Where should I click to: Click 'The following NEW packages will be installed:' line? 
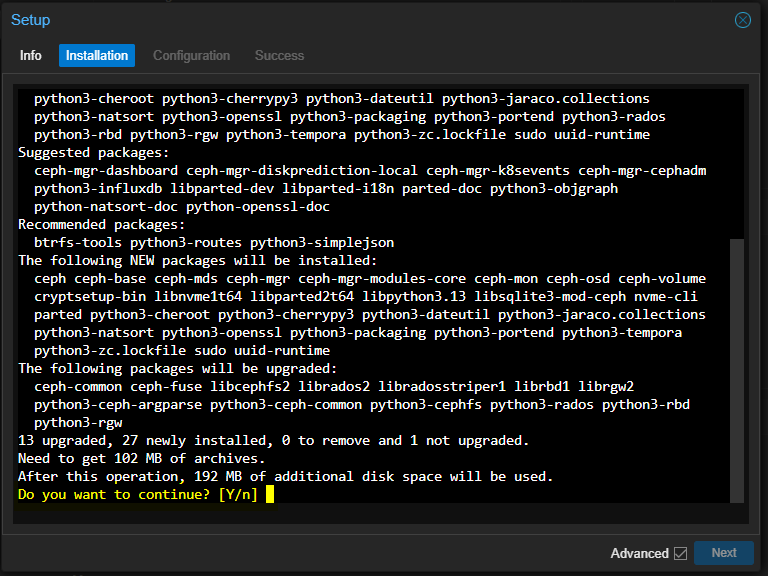click(x=198, y=260)
